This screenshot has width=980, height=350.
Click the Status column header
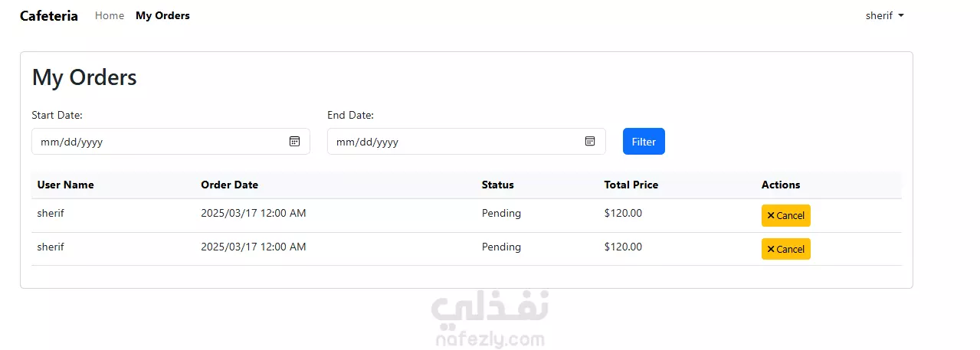coord(497,185)
